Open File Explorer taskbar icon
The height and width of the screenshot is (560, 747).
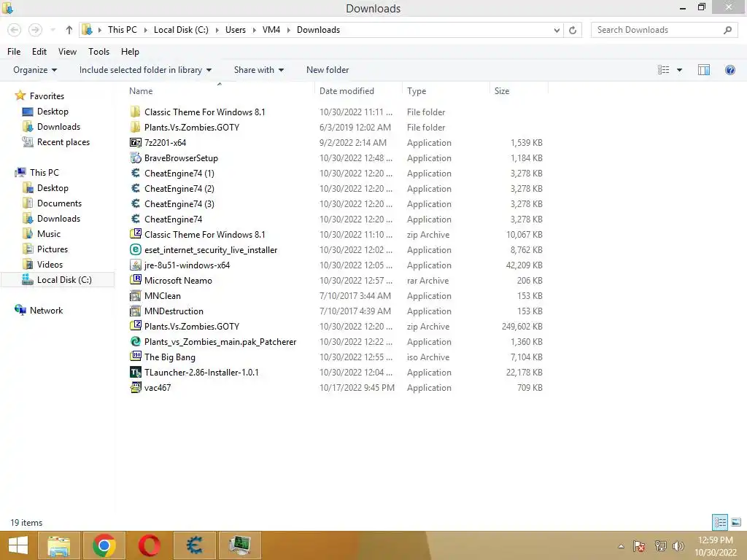pos(58,545)
